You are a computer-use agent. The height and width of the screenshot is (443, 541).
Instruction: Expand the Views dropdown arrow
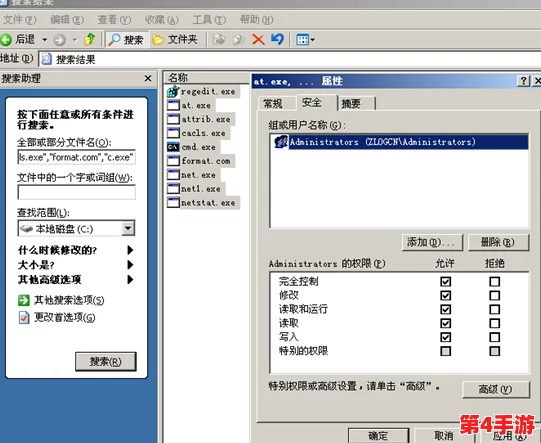[313, 40]
